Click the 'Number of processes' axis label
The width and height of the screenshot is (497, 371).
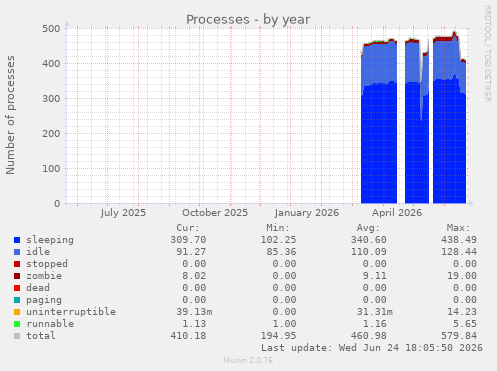click(x=10, y=115)
